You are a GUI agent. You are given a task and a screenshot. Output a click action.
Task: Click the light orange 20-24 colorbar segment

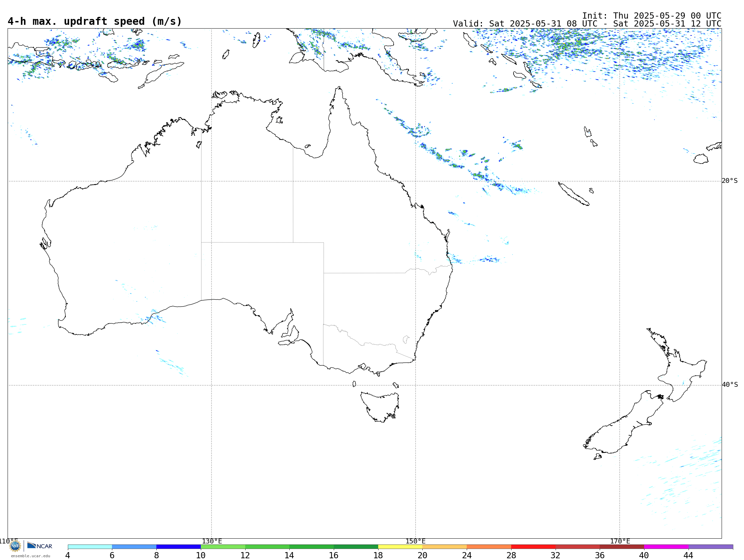445,547
